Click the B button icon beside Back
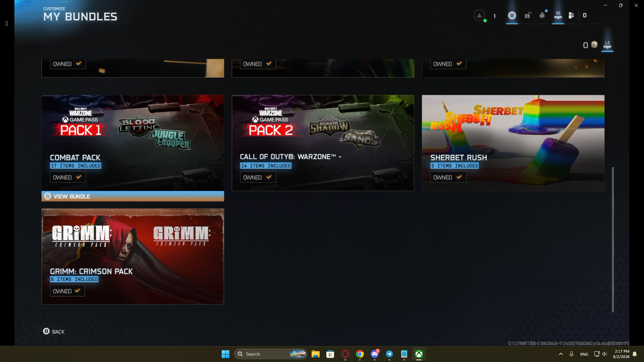This screenshot has width=644, height=362. coord(46,331)
